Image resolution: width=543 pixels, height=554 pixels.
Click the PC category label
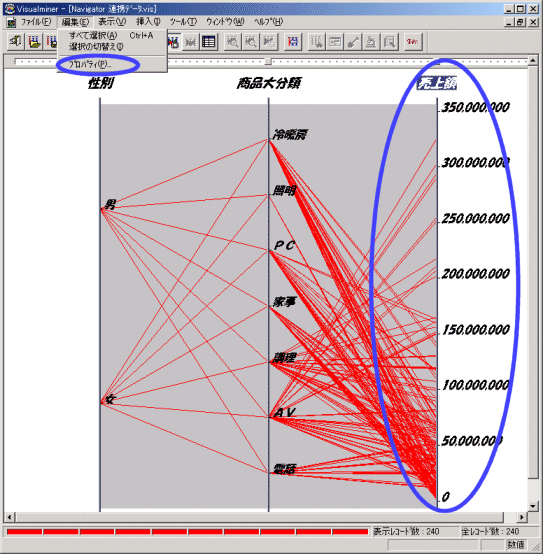coord(284,245)
